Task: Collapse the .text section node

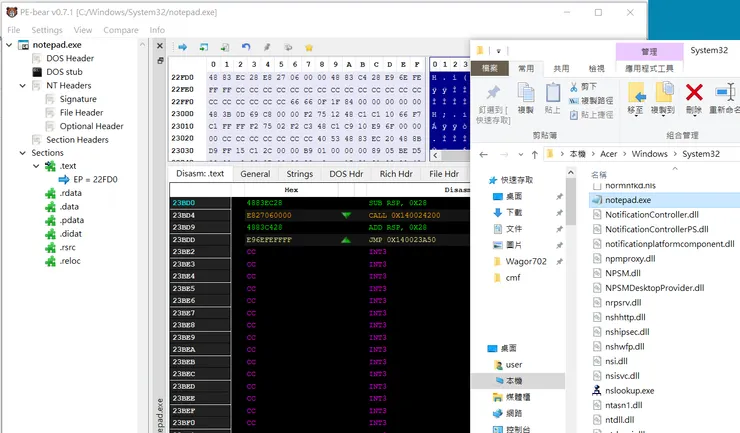Action: [x=36, y=166]
